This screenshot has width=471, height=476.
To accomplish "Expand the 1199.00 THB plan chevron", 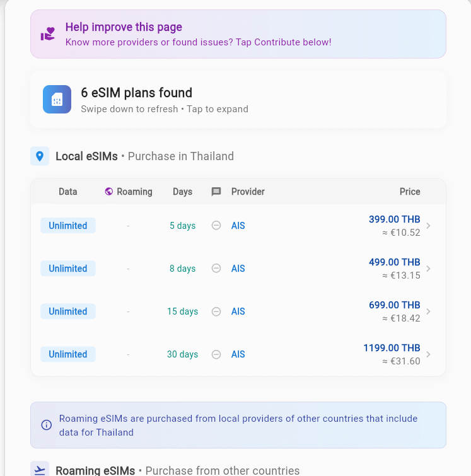I will (429, 354).
